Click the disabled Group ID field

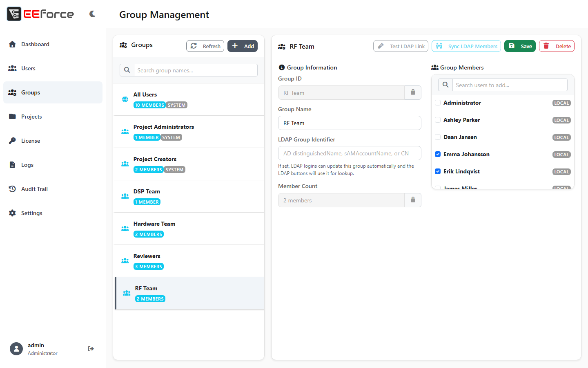(341, 93)
